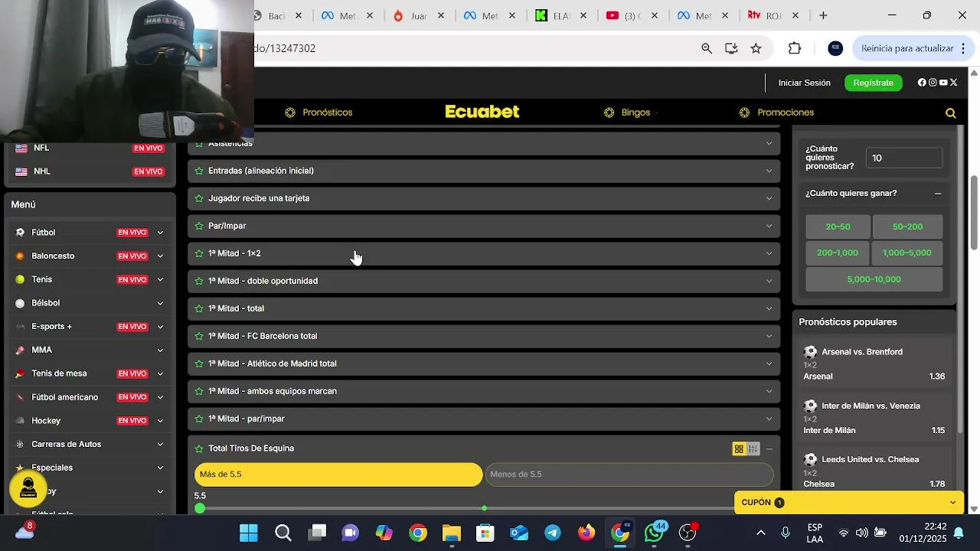Open the Ecuabet site search icon
This screenshot has height=551, width=980.
tap(951, 113)
